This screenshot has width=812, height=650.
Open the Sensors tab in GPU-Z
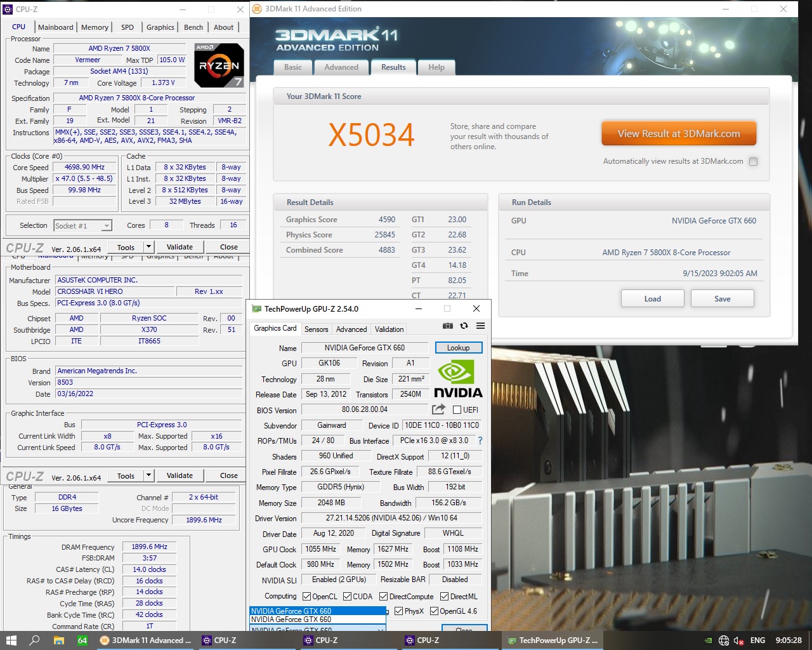(x=316, y=329)
